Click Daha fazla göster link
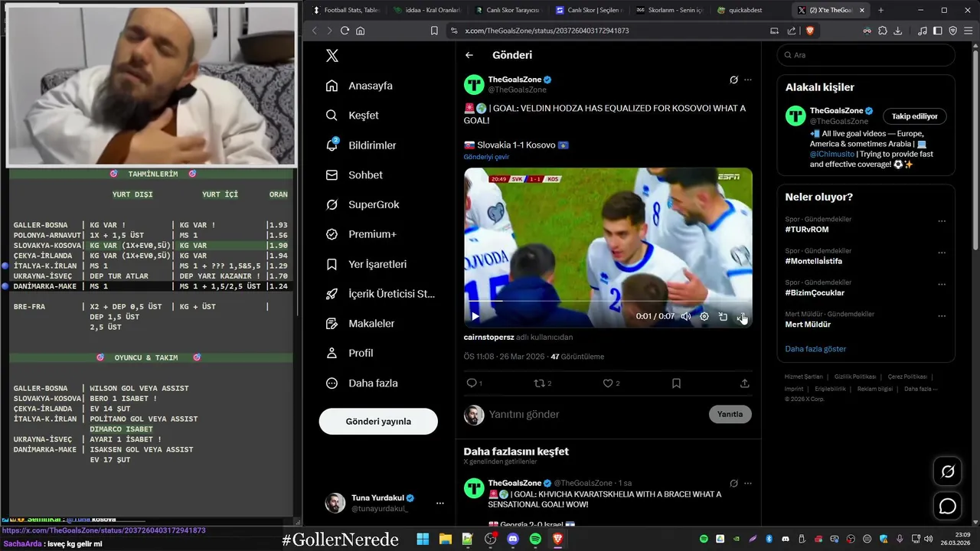 click(815, 349)
